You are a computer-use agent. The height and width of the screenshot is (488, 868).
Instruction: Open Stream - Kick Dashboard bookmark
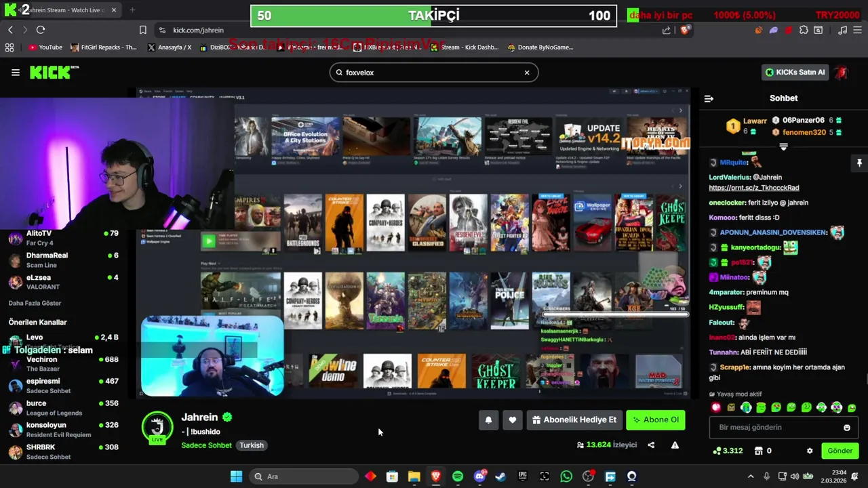pyautogui.click(x=464, y=47)
